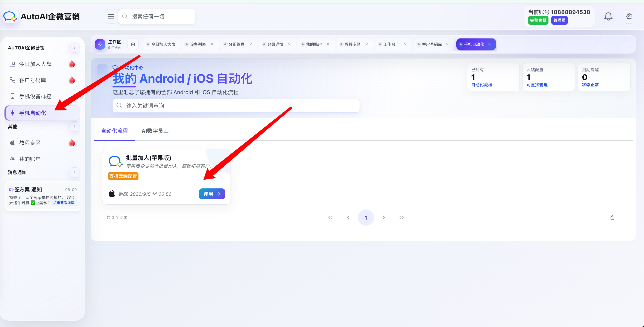Toggle the hamburger menu button
Viewport: 644px width, 327px height.
click(111, 17)
